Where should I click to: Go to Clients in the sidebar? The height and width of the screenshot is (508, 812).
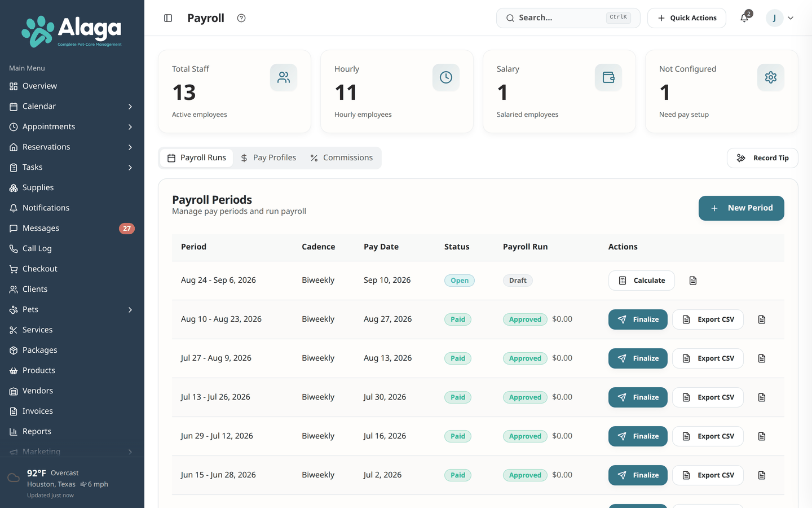[x=72, y=290]
